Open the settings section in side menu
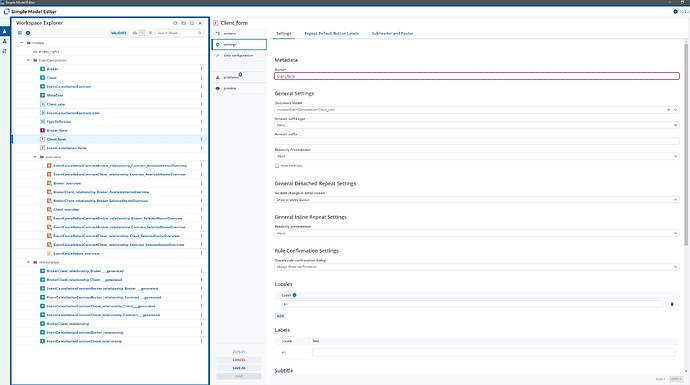 point(239,44)
